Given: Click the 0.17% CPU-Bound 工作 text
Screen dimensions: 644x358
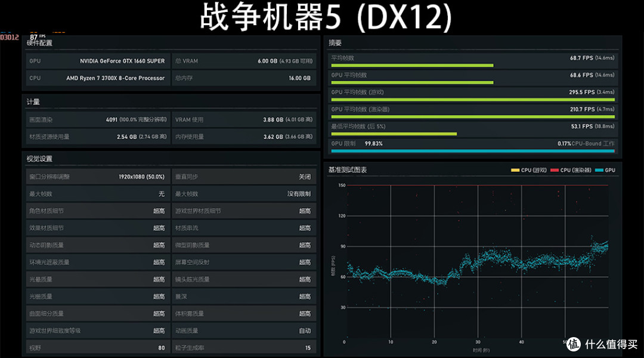Looking at the screenshot, I should (x=586, y=143).
